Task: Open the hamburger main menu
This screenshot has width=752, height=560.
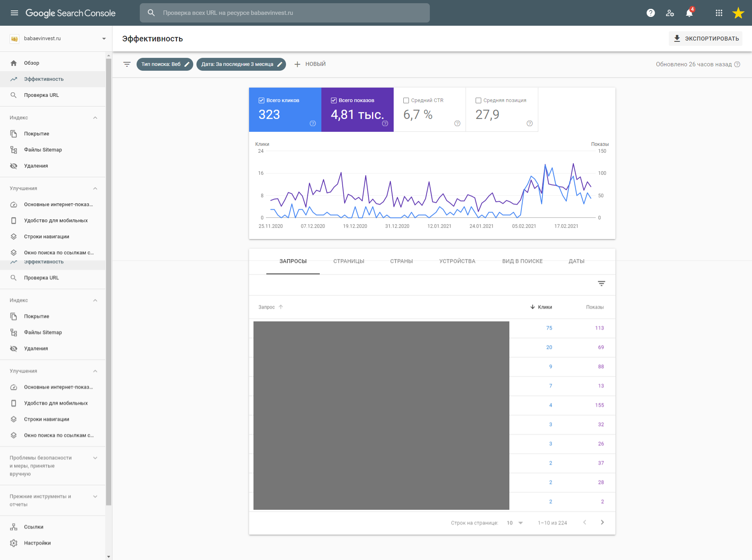Action: tap(14, 13)
